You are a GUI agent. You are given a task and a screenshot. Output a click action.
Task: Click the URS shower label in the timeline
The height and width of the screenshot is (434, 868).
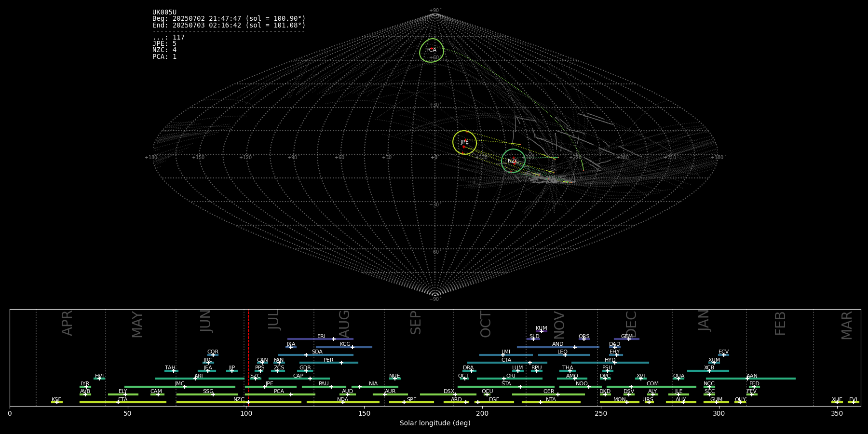pyautogui.click(x=648, y=399)
